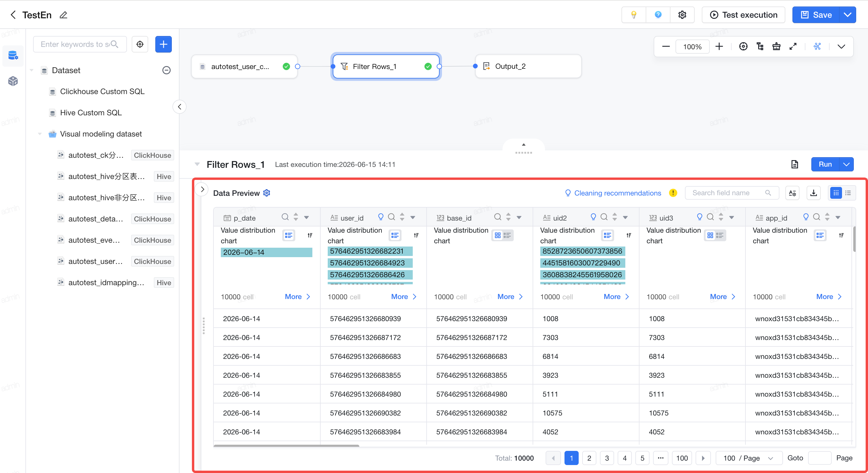This screenshot has height=473, width=868.
Task: Open the Save button dropdown arrow
Action: click(x=847, y=15)
